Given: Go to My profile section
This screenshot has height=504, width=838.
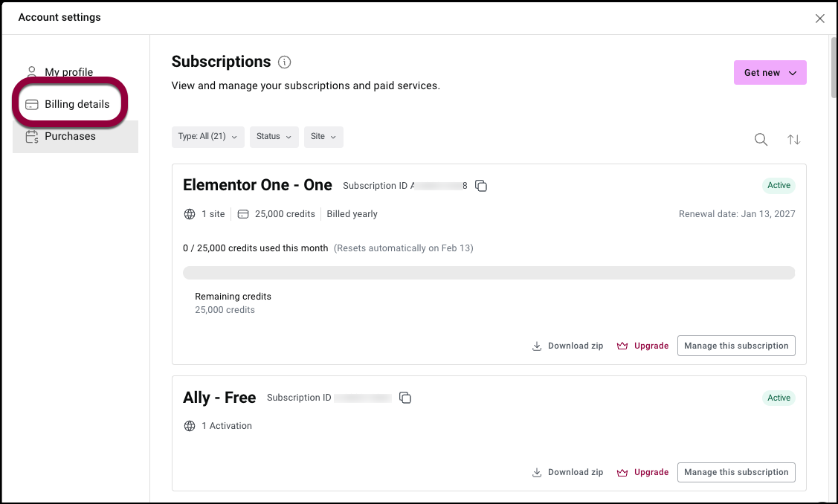Looking at the screenshot, I should click(x=68, y=72).
